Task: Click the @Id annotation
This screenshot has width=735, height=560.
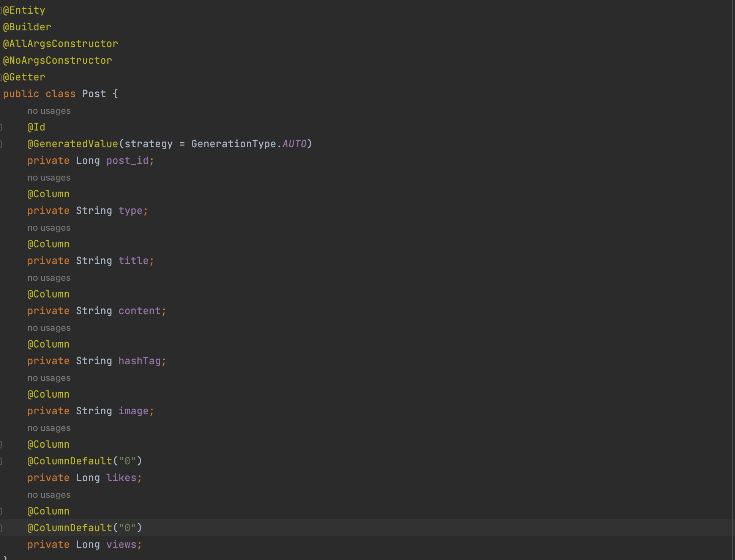Action: (x=36, y=127)
